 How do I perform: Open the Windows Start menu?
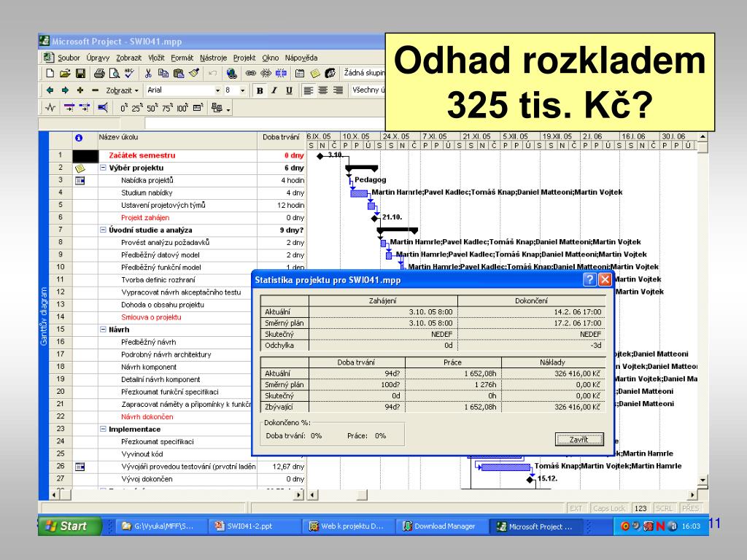(69, 526)
